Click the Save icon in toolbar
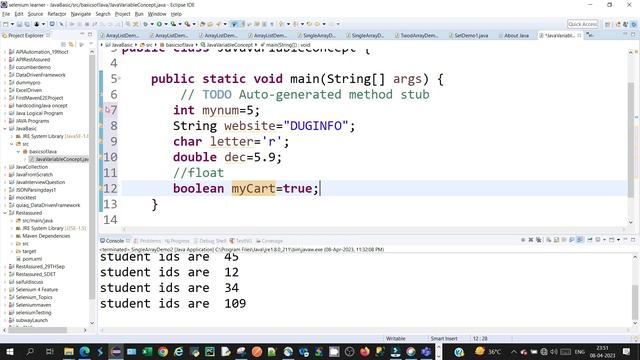Screen dimensions: 640x360 (x=20, y=24)
